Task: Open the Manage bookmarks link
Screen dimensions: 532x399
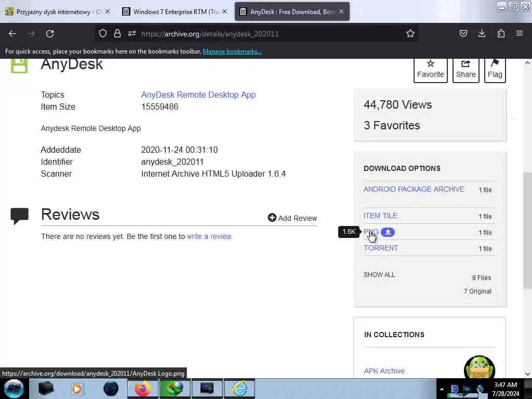Action: pos(232,51)
